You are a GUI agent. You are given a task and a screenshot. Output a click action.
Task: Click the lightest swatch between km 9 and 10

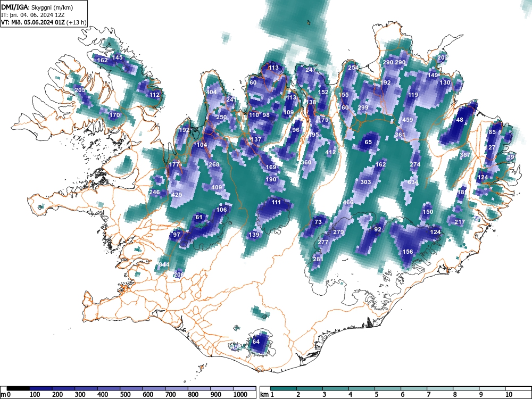coord(492,388)
